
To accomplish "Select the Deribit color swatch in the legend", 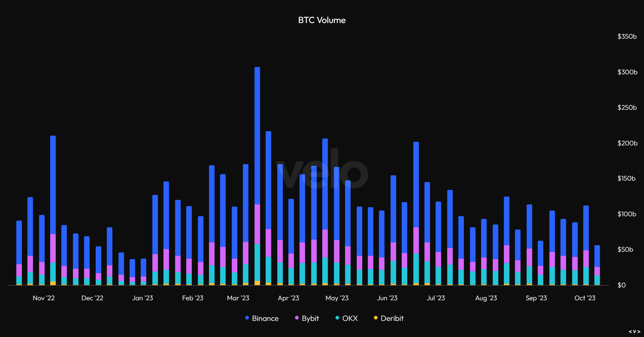I will (375, 318).
